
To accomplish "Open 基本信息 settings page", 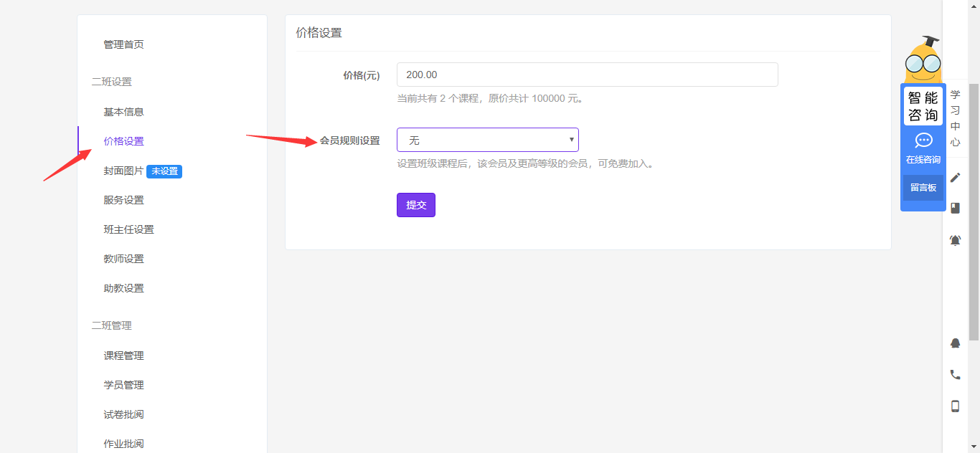I will (123, 112).
